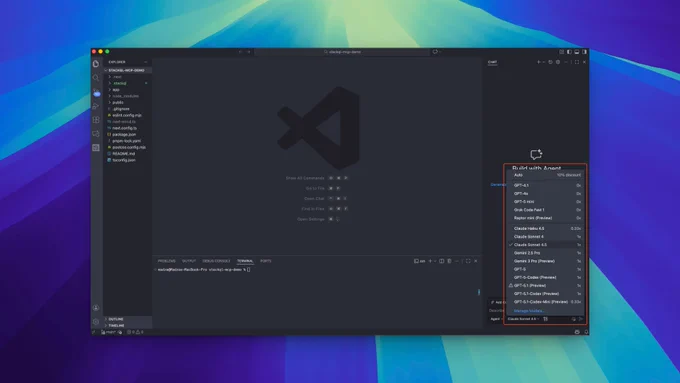This screenshot has height=383, width=680.
Task: Switch to the Terminal tab
Action: tap(245, 261)
